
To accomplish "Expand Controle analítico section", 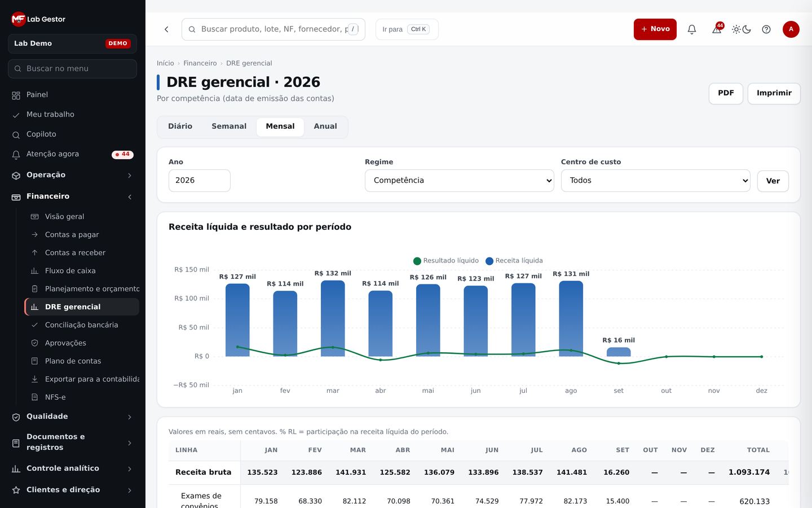I will pos(73,468).
